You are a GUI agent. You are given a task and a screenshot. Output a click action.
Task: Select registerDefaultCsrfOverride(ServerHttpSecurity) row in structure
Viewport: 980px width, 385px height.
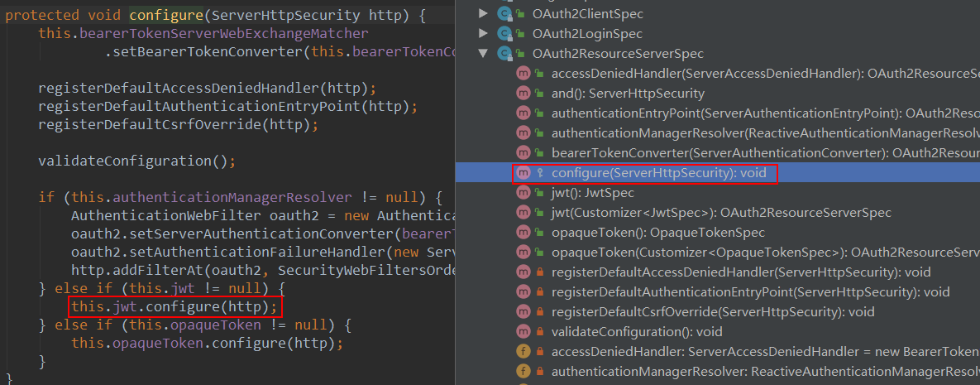pos(718,312)
